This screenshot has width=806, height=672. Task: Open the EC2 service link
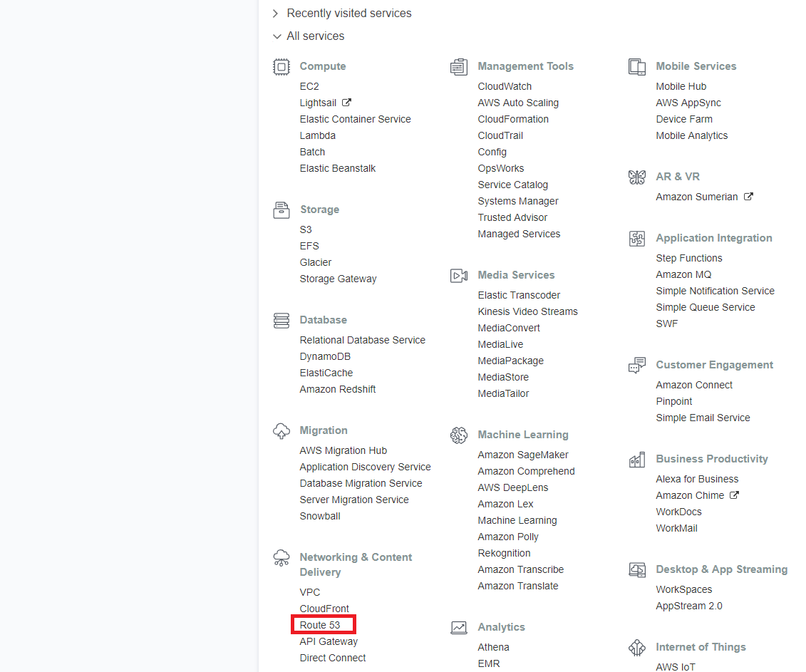[309, 86]
